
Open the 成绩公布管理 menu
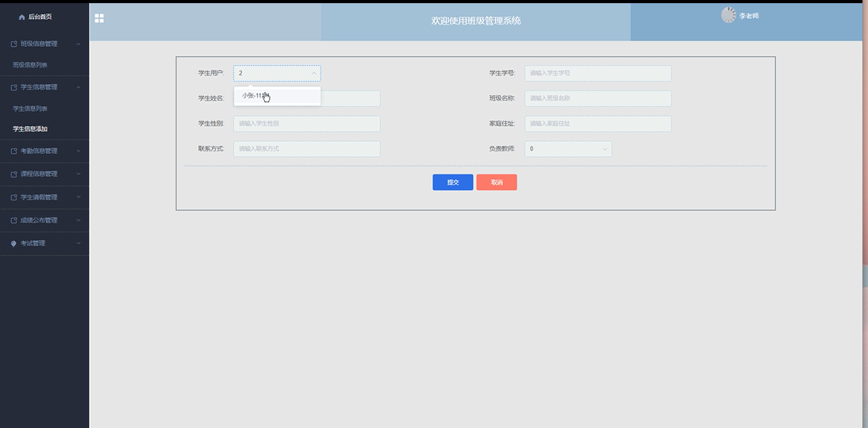tap(44, 220)
